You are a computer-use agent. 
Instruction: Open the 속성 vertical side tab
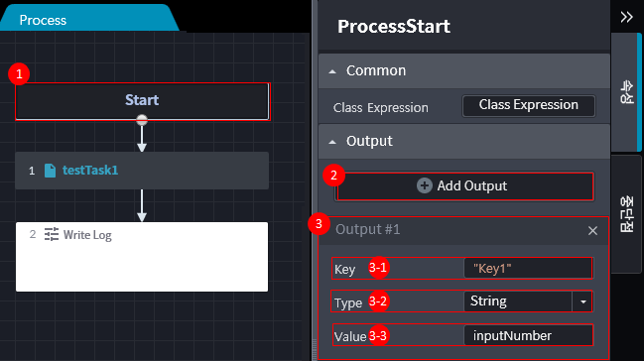coord(626,92)
